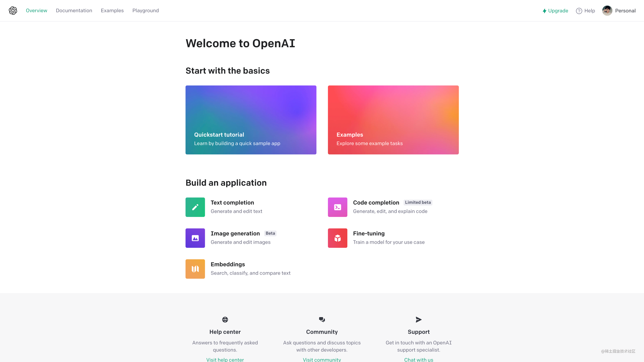This screenshot has height=362, width=644.
Task: Click 'Generate, edit, and explain code' description
Action: pos(390,211)
